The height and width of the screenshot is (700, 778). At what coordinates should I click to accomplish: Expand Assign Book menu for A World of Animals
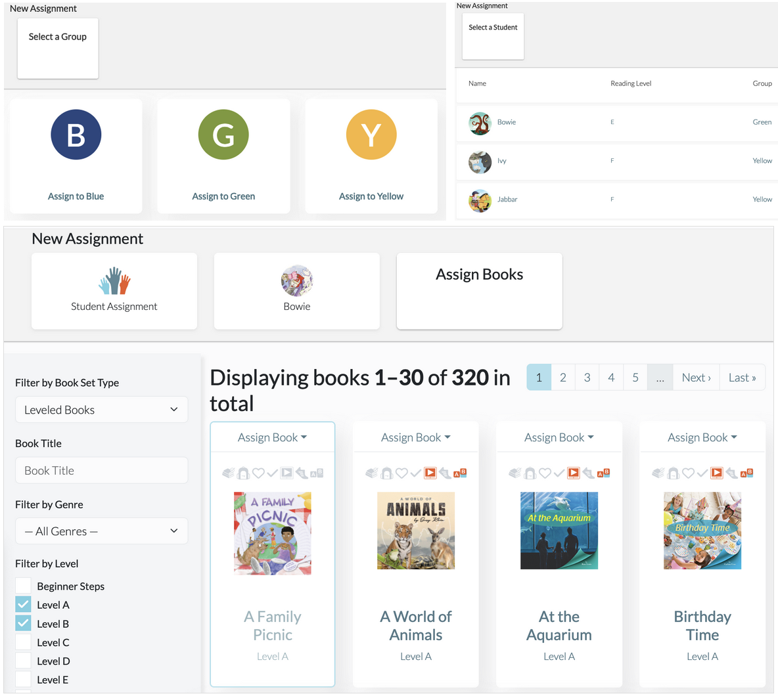[416, 437]
